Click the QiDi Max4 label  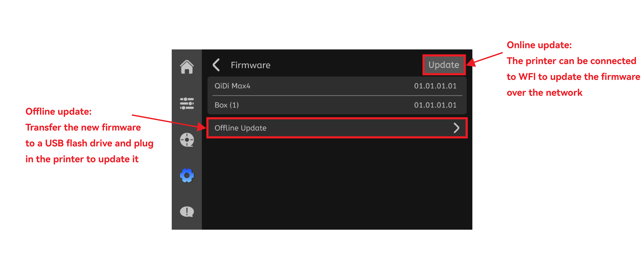232,86
